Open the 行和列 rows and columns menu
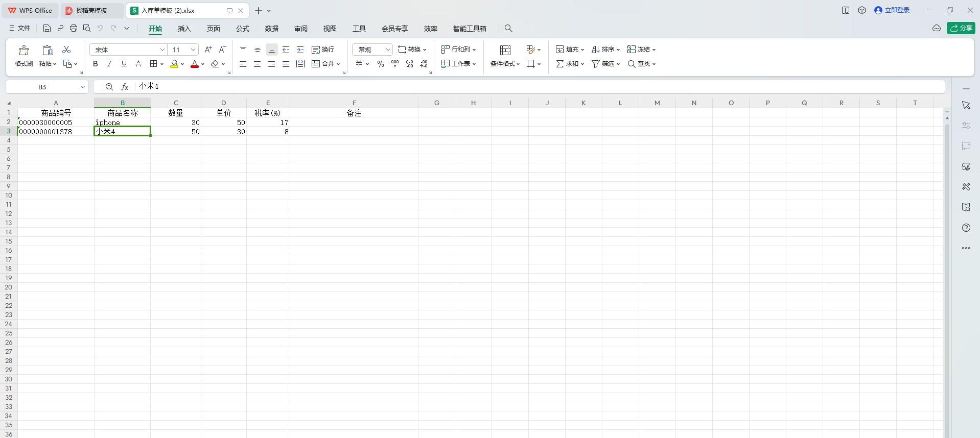 click(x=458, y=50)
